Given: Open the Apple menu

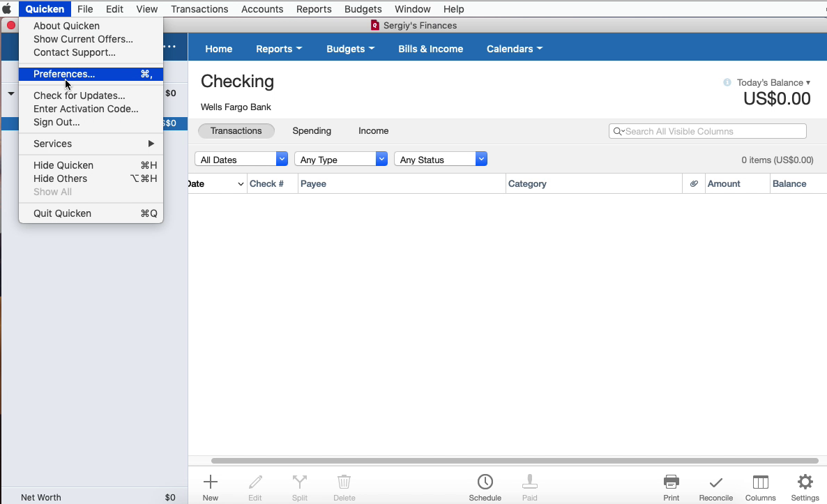Looking at the screenshot, I should pyautogui.click(x=7, y=9).
